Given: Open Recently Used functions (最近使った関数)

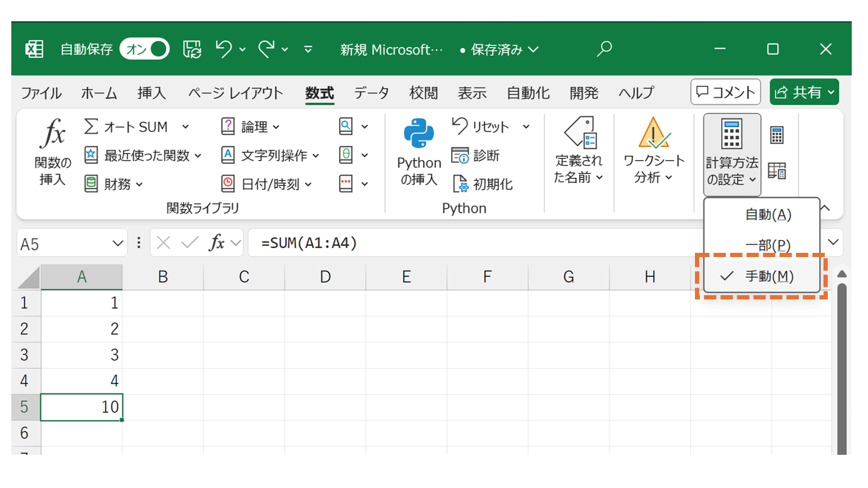Looking at the screenshot, I should pos(143,155).
